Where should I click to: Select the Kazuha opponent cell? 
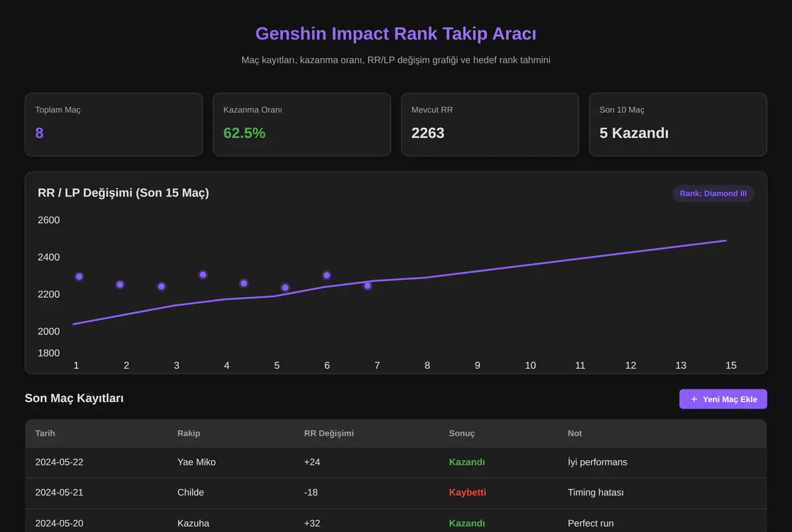tap(193, 523)
